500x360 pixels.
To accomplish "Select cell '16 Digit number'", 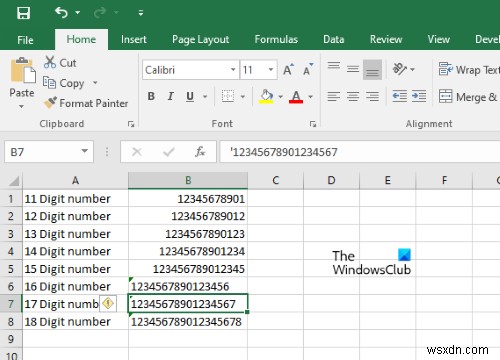I will tap(75, 286).
